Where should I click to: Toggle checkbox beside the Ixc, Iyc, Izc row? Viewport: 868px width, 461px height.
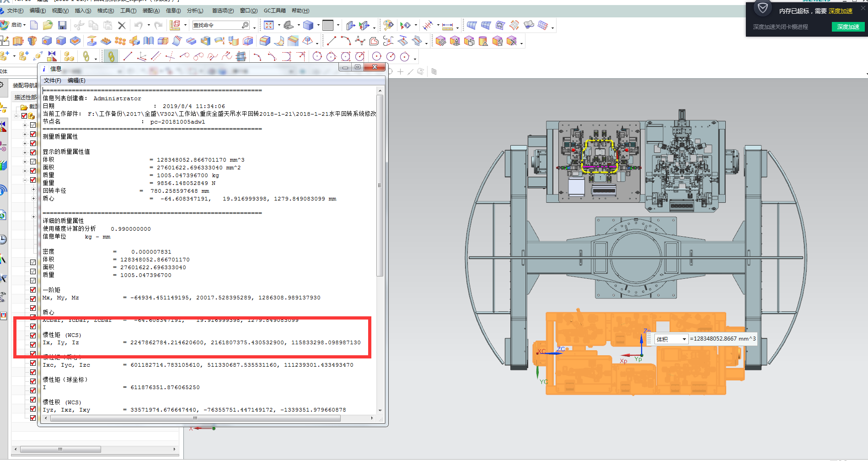coord(33,363)
